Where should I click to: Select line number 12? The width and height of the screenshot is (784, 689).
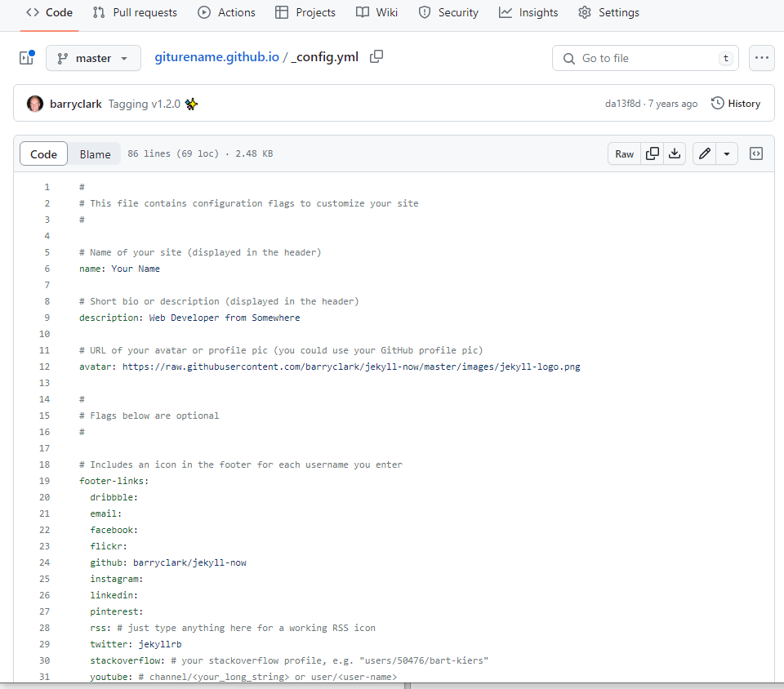44,367
